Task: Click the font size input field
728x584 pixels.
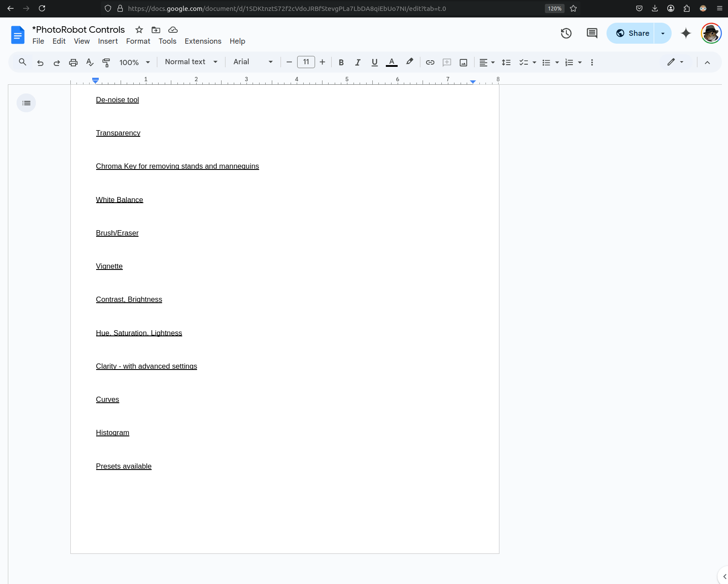Action: (x=306, y=62)
